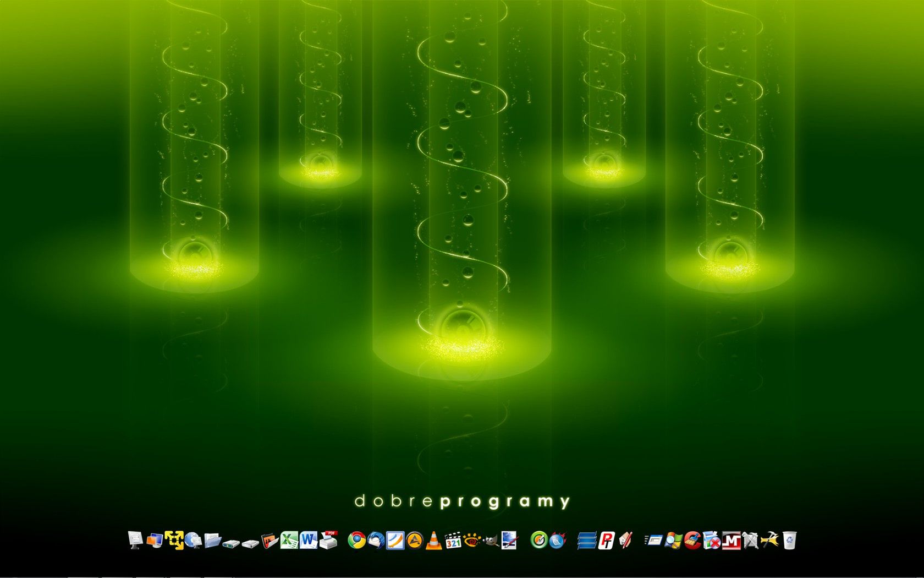Launch GIMP from the dock

click(x=491, y=541)
